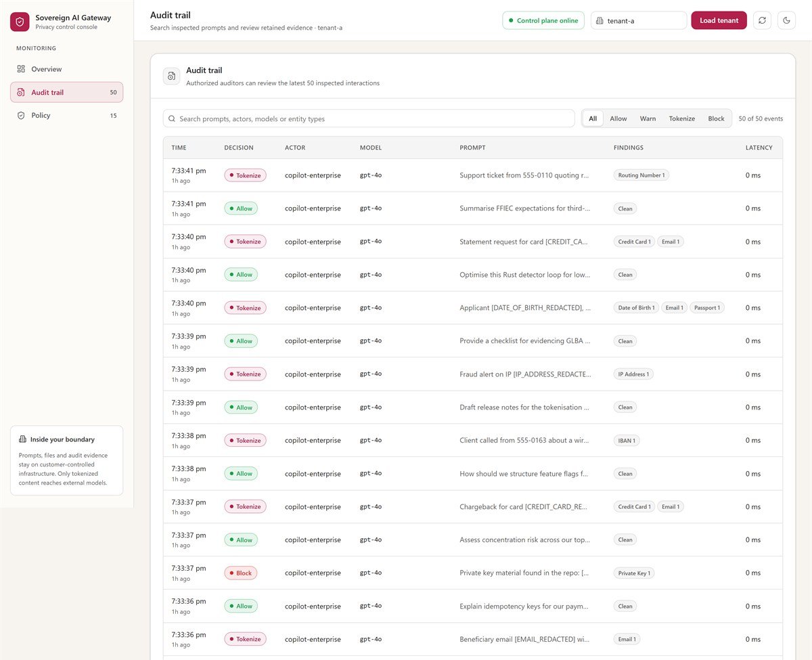Image resolution: width=812 pixels, height=660 pixels.
Task: Select the All filter tab
Action: point(593,118)
